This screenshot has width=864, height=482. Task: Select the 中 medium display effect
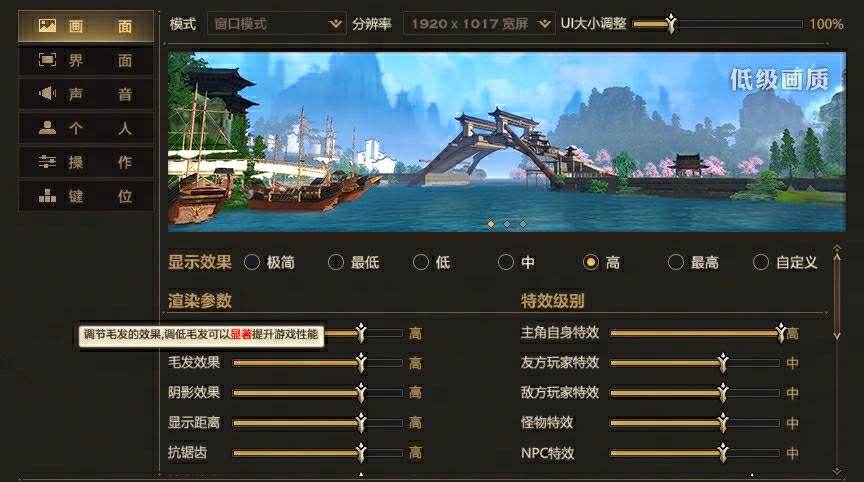click(516, 262)
